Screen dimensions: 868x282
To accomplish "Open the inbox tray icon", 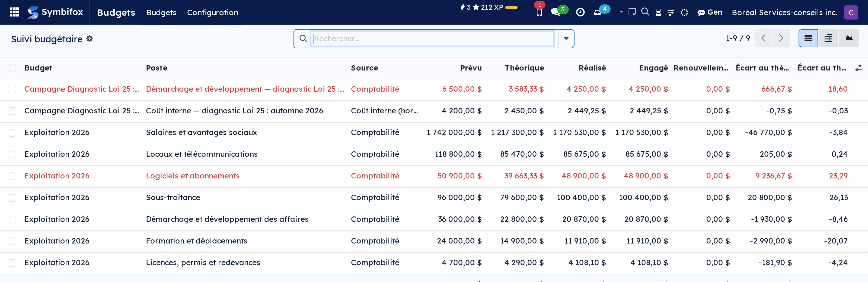I will (597, 13).
